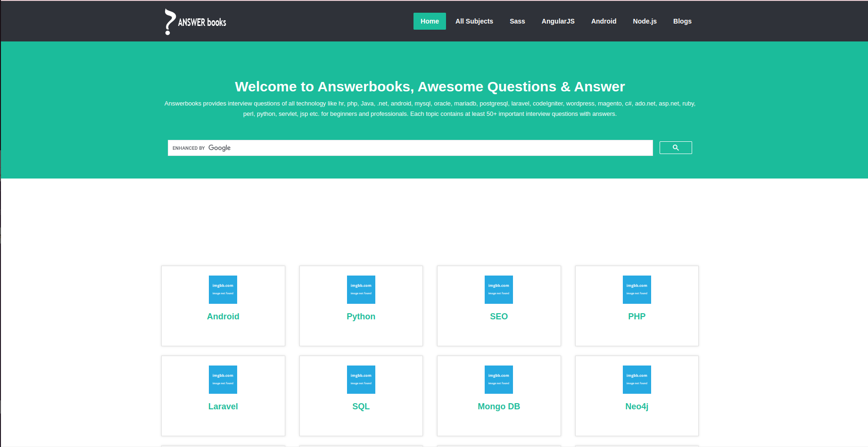
Task: Click the SEO card image placeholder
Action: 498,290
